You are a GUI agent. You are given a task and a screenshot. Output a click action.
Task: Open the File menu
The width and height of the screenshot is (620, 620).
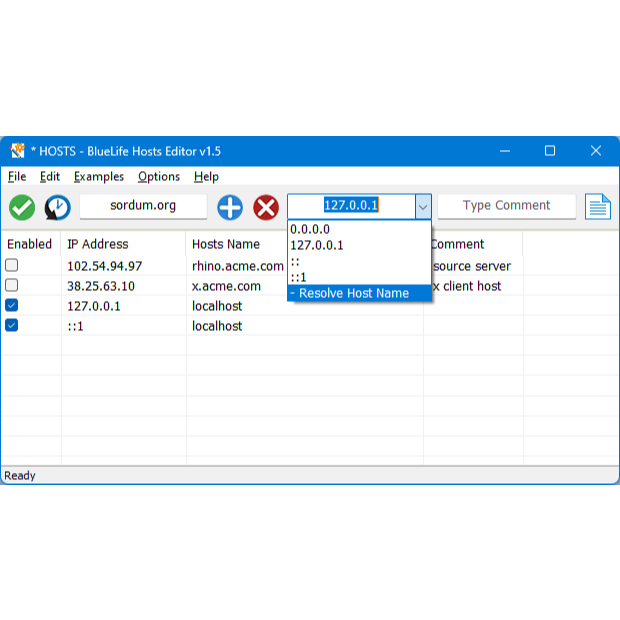click(x=17, y=176)
